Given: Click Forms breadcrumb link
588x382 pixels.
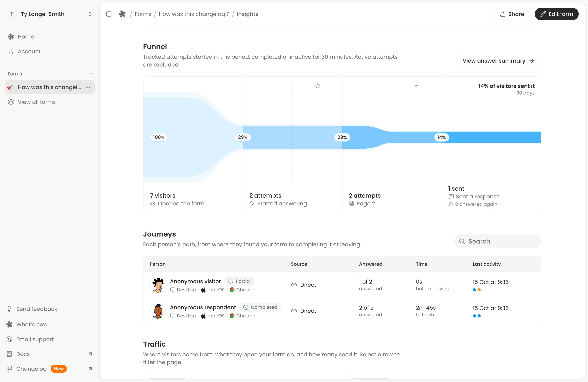Looking at the screenshot, I should pyautogui.click(x=143, y=14).
